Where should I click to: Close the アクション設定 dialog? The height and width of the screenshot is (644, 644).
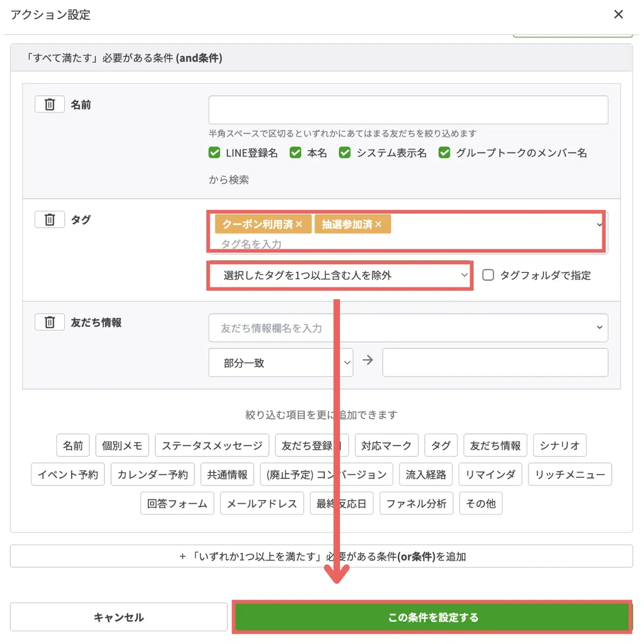pyautogui.click(x=618, y=15)
